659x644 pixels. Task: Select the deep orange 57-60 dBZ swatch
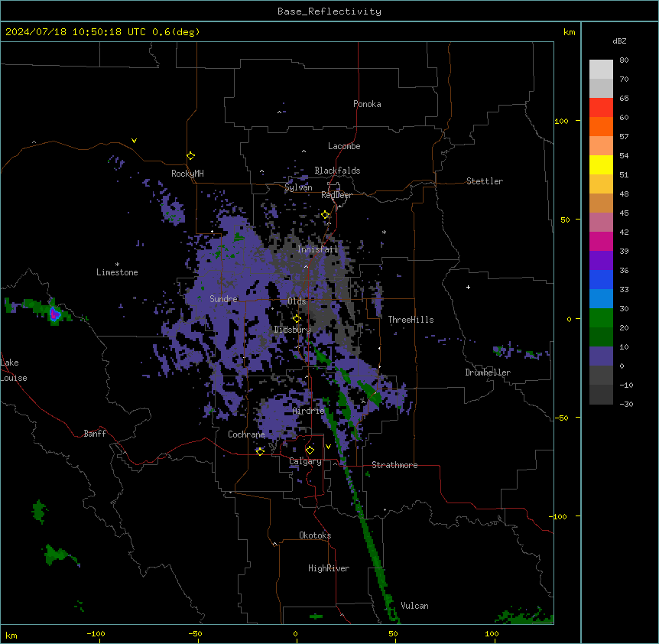(601, 126)
